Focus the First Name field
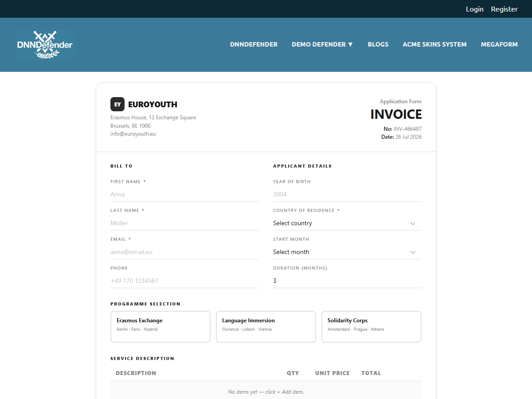Screen dimensions: 532x399 184,194
